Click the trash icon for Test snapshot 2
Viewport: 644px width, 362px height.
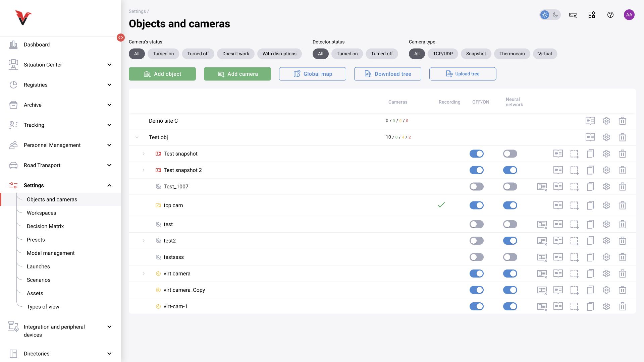coord(623,170)
